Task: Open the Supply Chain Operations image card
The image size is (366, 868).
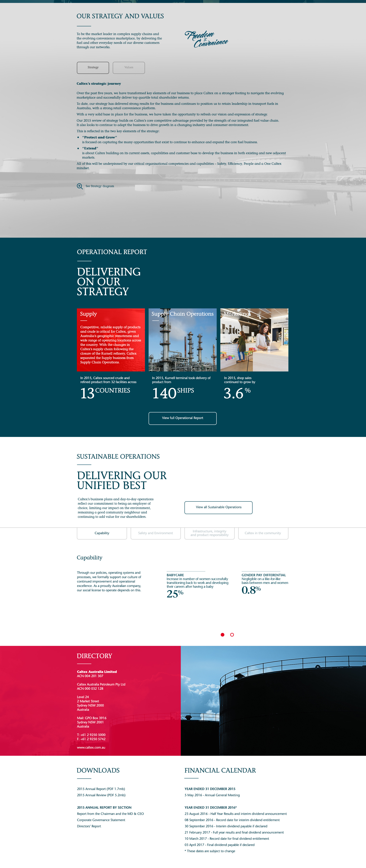Action: click(182, 340)
